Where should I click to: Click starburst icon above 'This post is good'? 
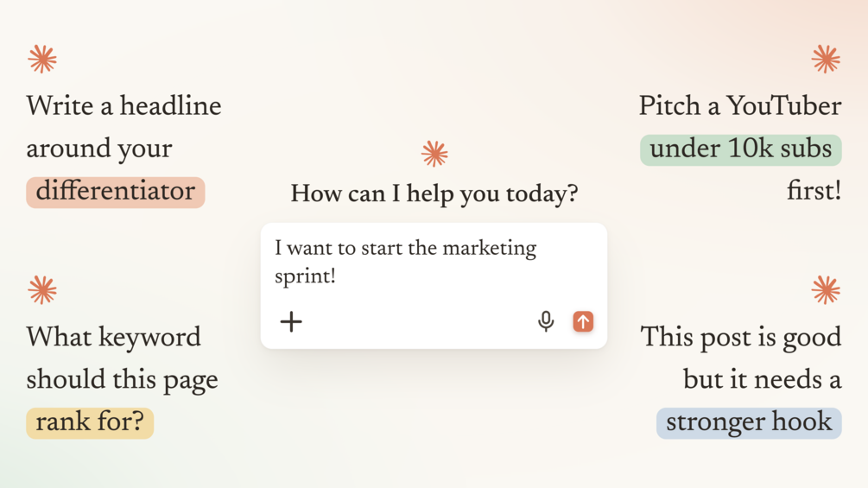pyautogui.click(x=826, y=290)
